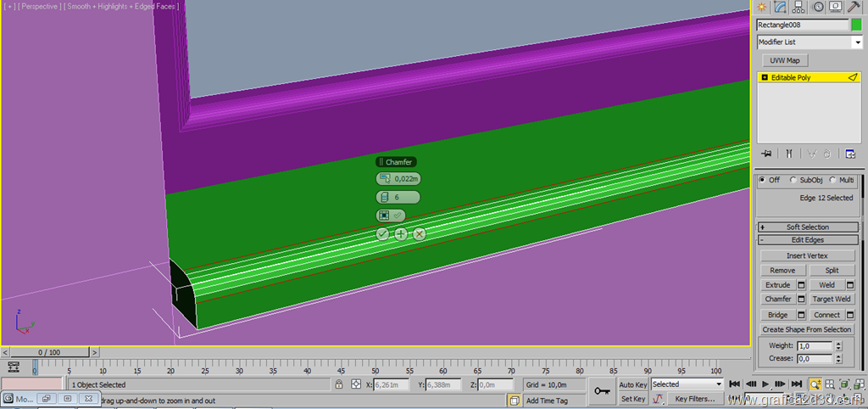This screenshot has width=868, height=409.
Task: Open the Hierarchy command panel tab
Action: click(800, 7)
